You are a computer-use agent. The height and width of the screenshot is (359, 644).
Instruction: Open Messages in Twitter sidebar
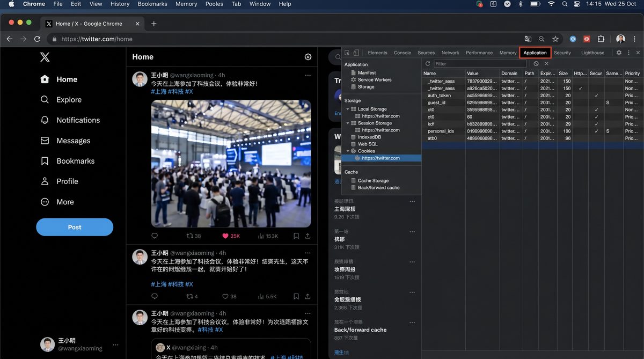click(x=65, y=141)
